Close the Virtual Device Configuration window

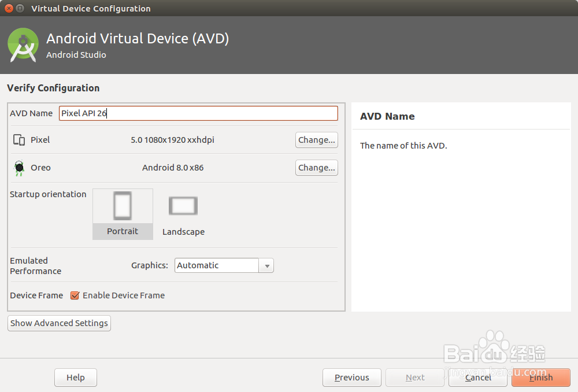click(9, 8)
